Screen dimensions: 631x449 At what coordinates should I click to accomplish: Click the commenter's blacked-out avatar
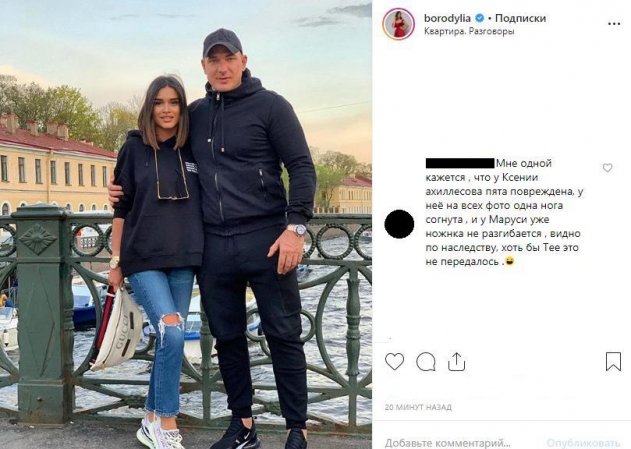pos(399,224)
